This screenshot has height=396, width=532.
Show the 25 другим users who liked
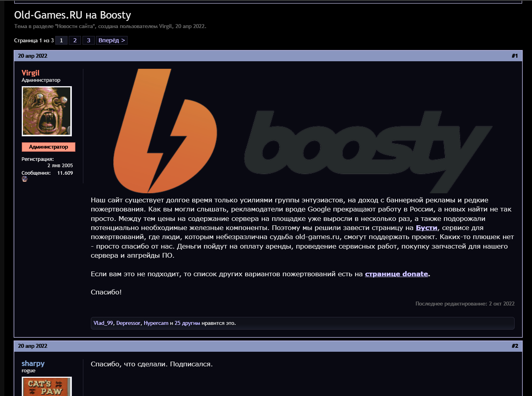[187, 323]
